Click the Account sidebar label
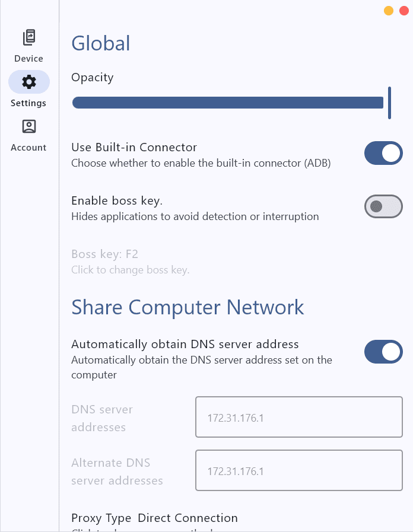The width and height of the screenshot is (413, 532). (x=28, y=148)
